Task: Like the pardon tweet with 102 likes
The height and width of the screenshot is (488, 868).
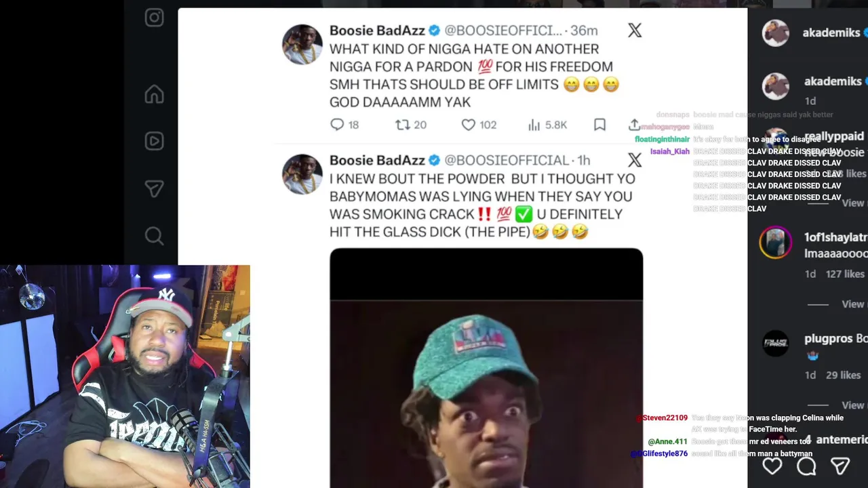Action: pyautogui.click(x=469, y=125)
